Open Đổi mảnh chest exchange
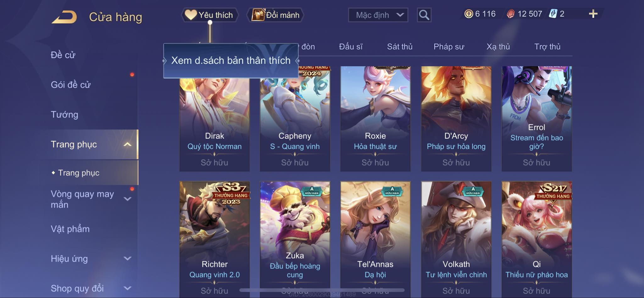Viewport: 644px width, 298px height. [275, 15]
